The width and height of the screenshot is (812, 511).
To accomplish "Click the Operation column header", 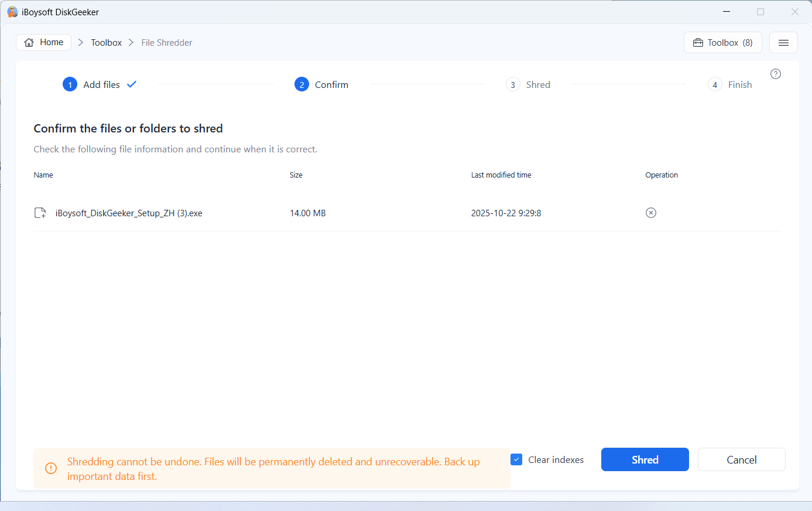I will pos(662,175).
